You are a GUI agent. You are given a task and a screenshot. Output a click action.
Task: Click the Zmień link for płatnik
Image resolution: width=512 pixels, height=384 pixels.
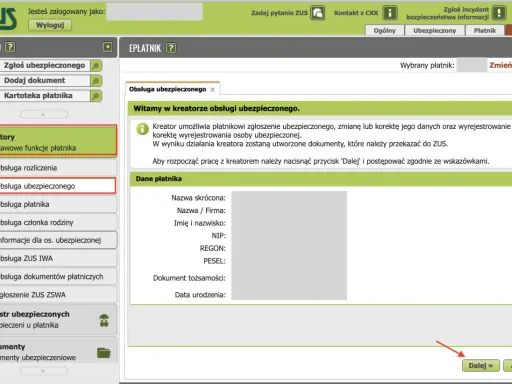pos(500,65)
